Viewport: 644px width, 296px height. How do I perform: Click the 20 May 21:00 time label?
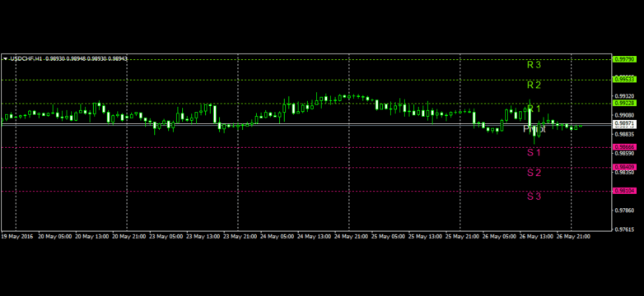point(129,237)
